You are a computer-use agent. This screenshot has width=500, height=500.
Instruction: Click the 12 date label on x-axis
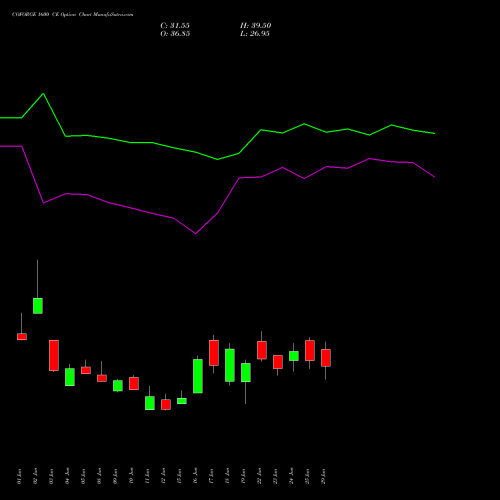coord(163,476)
